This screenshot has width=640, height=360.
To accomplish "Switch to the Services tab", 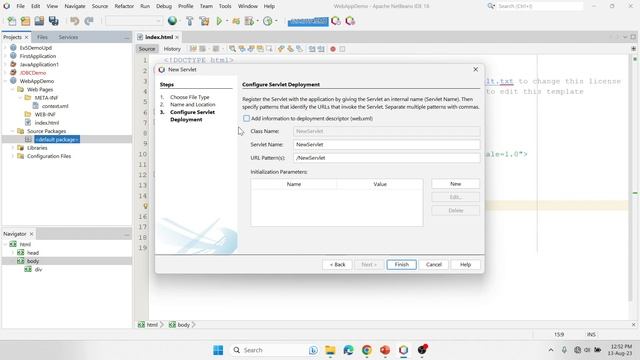I will [x=68, y=37].
